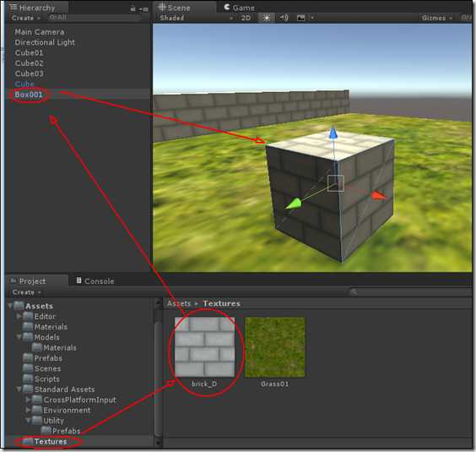476x452 pixels.
Task: Click the red X-axis gizmo arrow
Action: [x=379, y=195]
